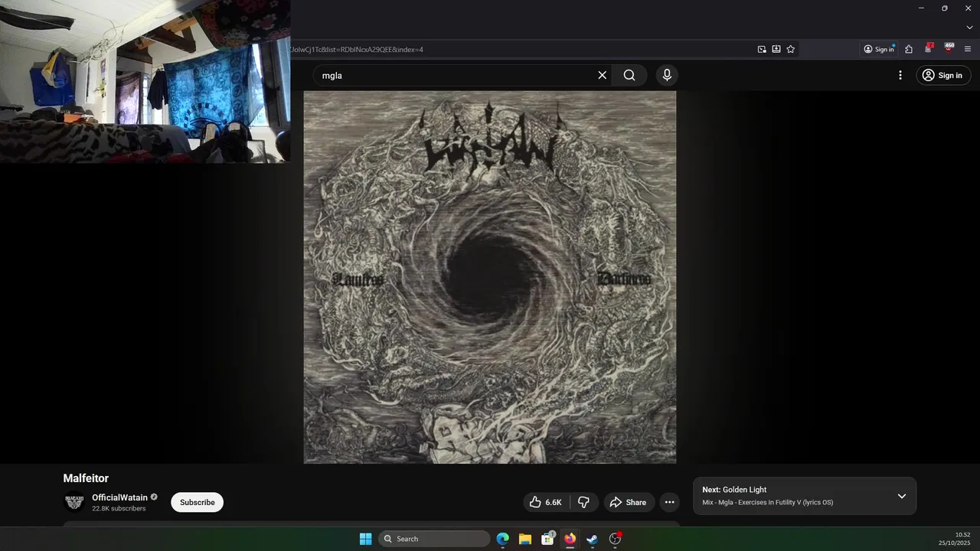This screenshot has height=551, width=980.
Task: Restore down the Firefox window
Action: 945,8
